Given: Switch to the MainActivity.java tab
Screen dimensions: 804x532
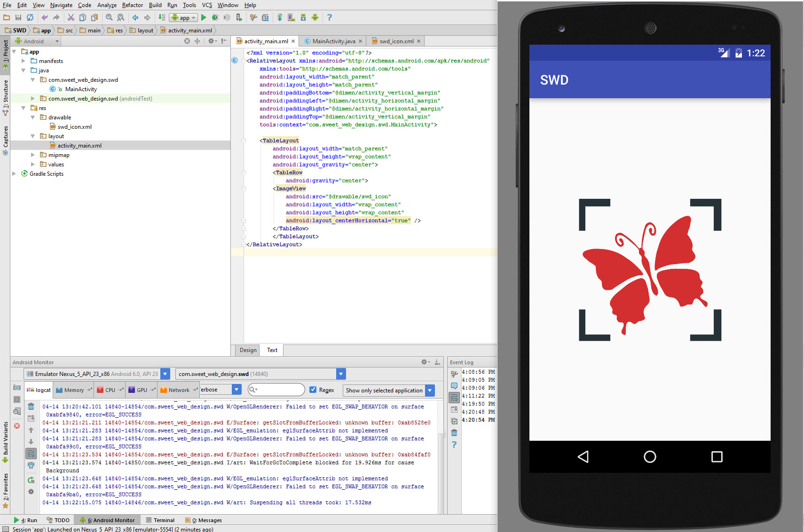Looking at the screenshot, I should [x=333, y=41].
